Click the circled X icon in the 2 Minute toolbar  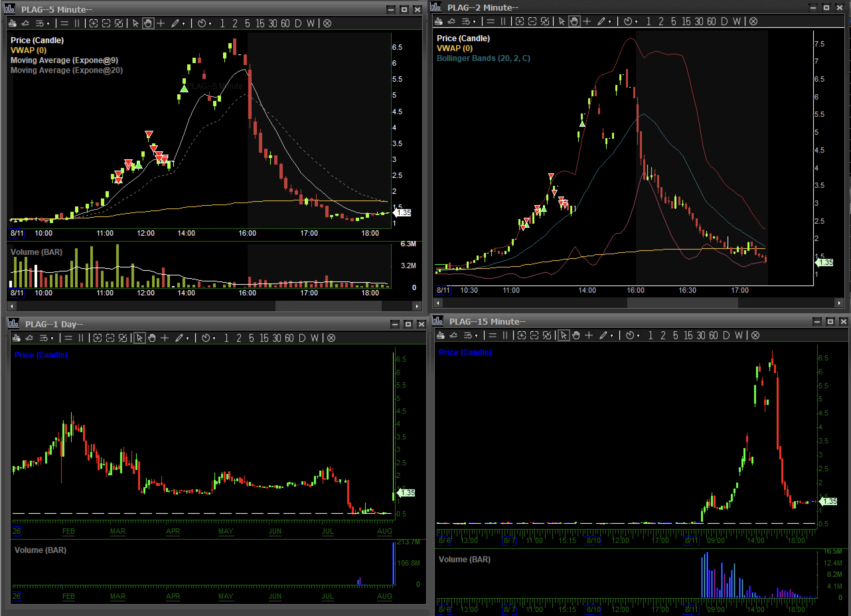click(753, 21)
